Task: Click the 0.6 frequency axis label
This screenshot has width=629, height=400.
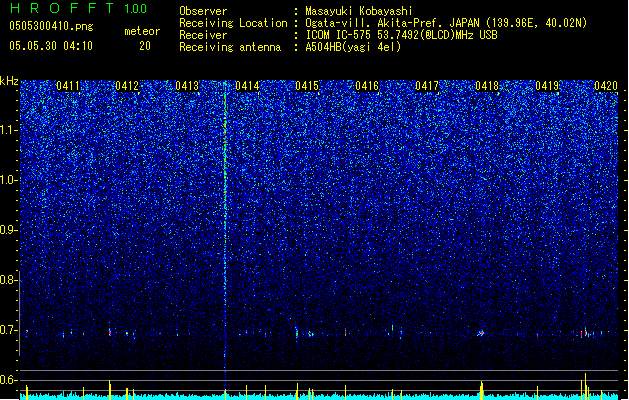Action: coord(8,380)
